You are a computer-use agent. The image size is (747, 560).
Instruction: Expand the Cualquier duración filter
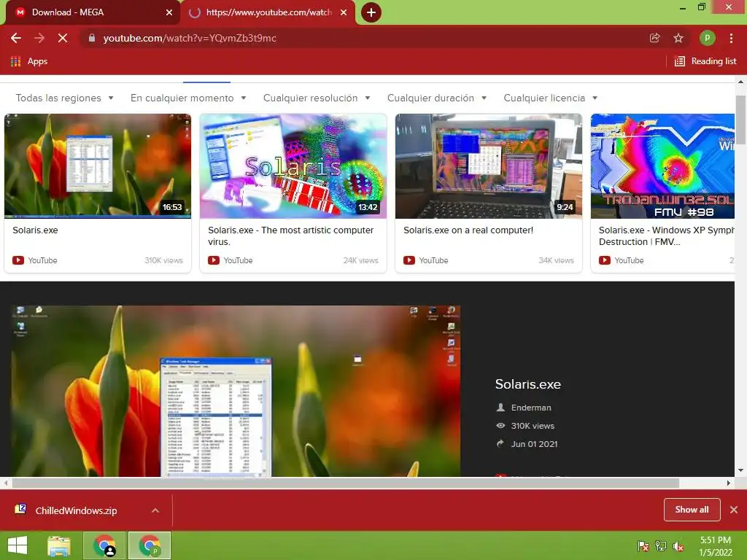[x=437, y=98]
